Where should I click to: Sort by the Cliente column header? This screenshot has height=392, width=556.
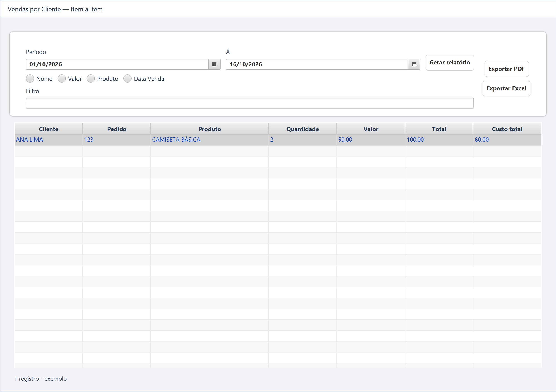pyautogui.click(x=48, y=129)
